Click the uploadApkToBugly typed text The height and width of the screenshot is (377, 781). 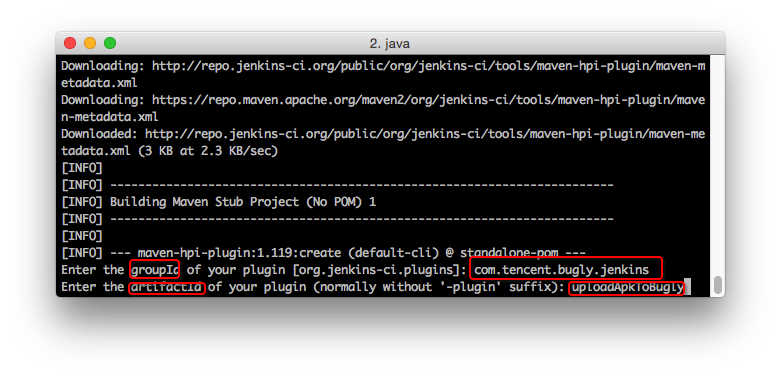pyautogui.click(x=628, y=287)
